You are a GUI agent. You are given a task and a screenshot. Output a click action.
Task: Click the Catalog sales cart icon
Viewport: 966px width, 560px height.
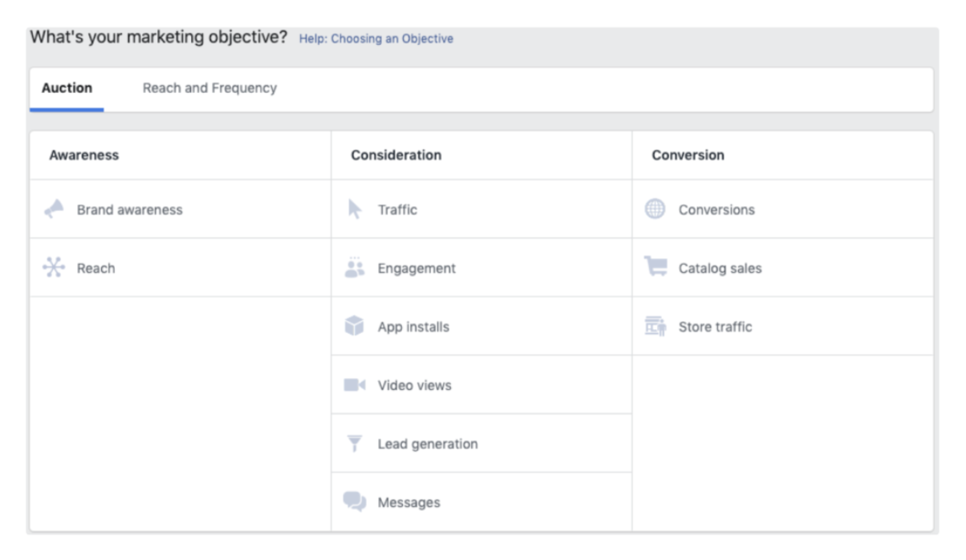click(655, 267)
